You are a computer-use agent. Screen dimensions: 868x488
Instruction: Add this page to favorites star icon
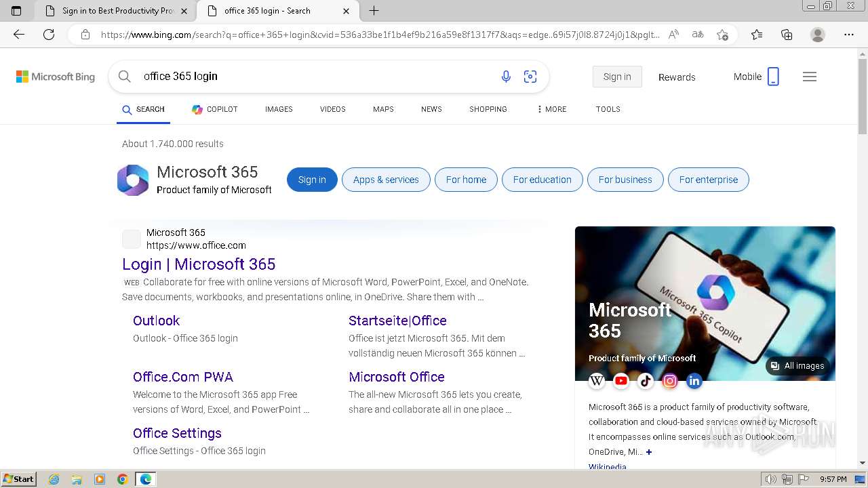pos(723,35)
